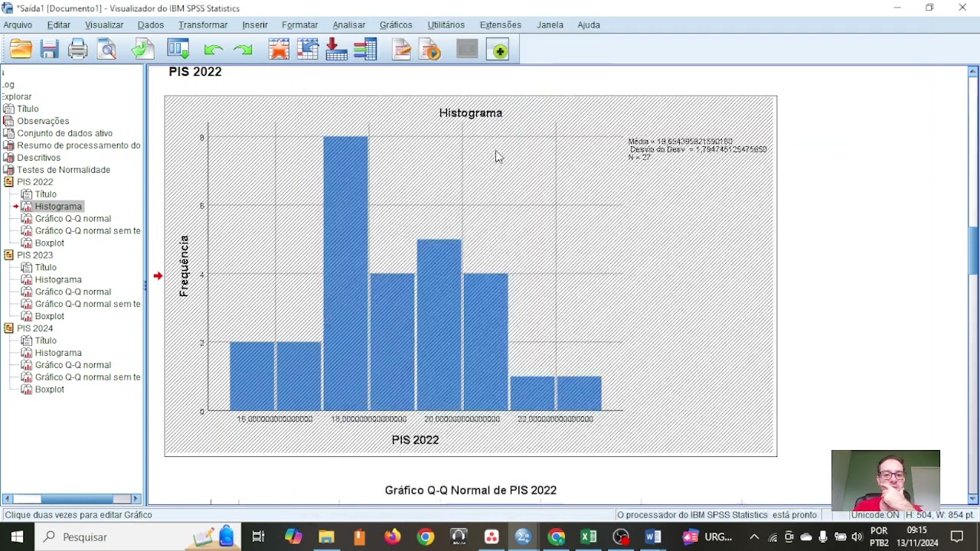Select Gráfico Q-Q normal sem te under PIS 2024
The image size is (980, 551).
(88, 378)
